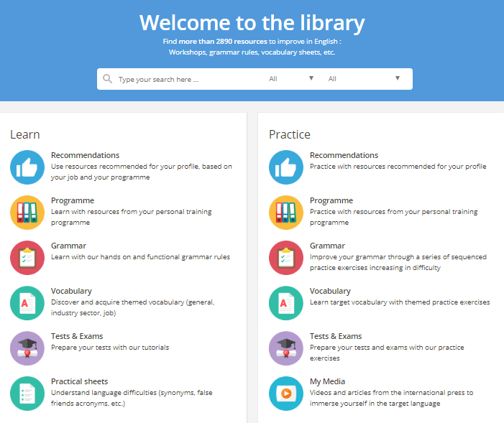Open Tests & Exams title under Practice
The image size is (504, 423).
[x=336, y=336]
